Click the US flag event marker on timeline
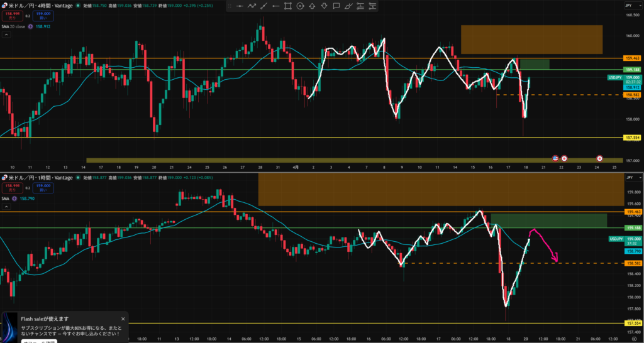 click(x=555, y=158)
